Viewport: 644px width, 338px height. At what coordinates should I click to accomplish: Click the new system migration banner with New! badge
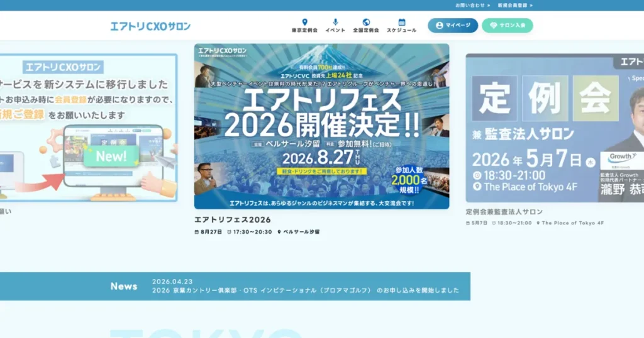tap(88, 128)
